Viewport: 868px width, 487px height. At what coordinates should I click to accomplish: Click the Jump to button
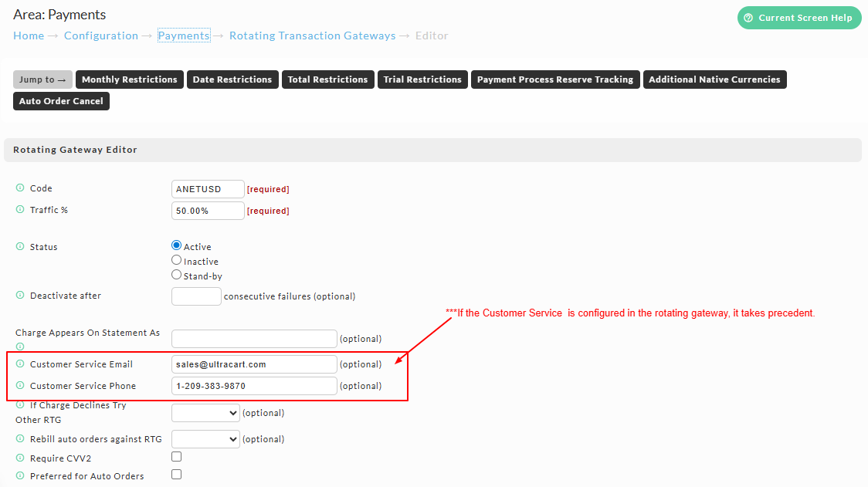[x=42, y=79]
